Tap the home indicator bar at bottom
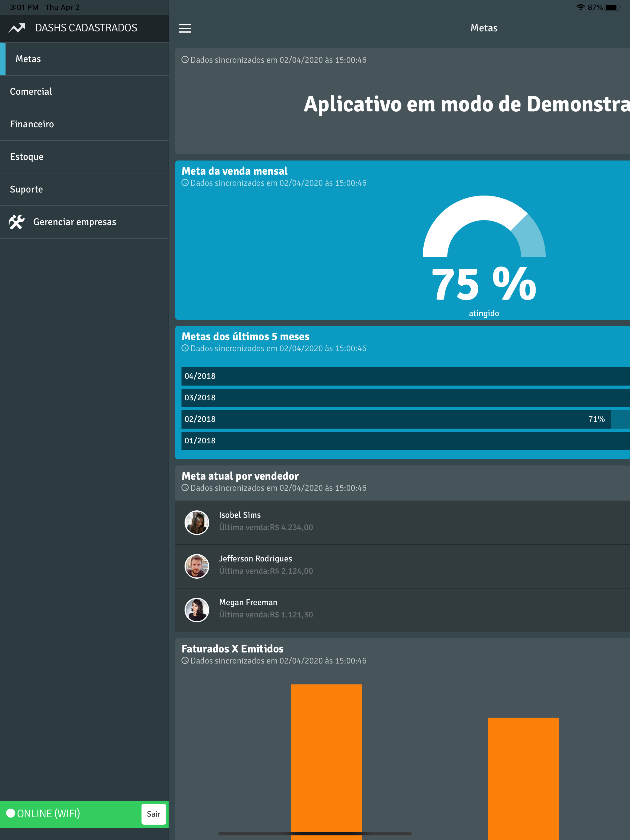The height and width of the screenshot is (840, 630). 315,834
